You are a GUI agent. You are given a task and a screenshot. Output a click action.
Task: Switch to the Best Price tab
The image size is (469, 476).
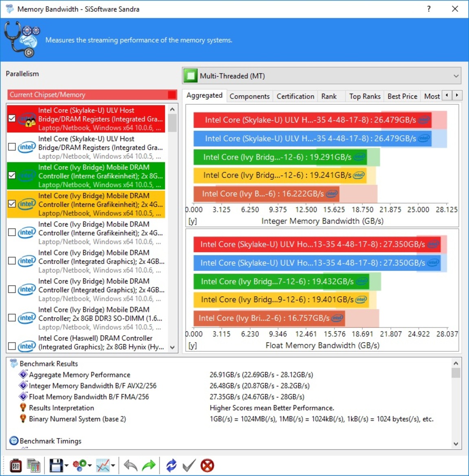click(402, 96)
